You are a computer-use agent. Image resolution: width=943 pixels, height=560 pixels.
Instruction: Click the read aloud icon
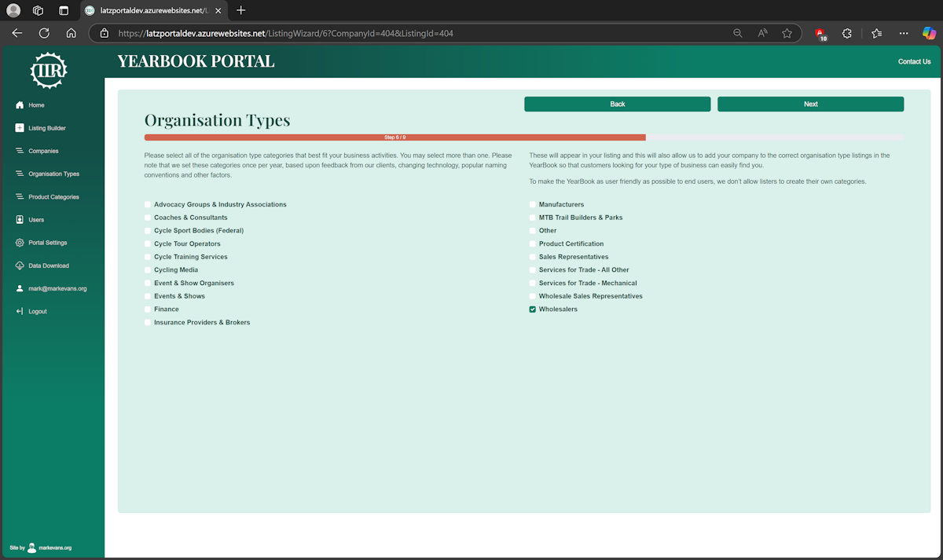click(762, 34)
